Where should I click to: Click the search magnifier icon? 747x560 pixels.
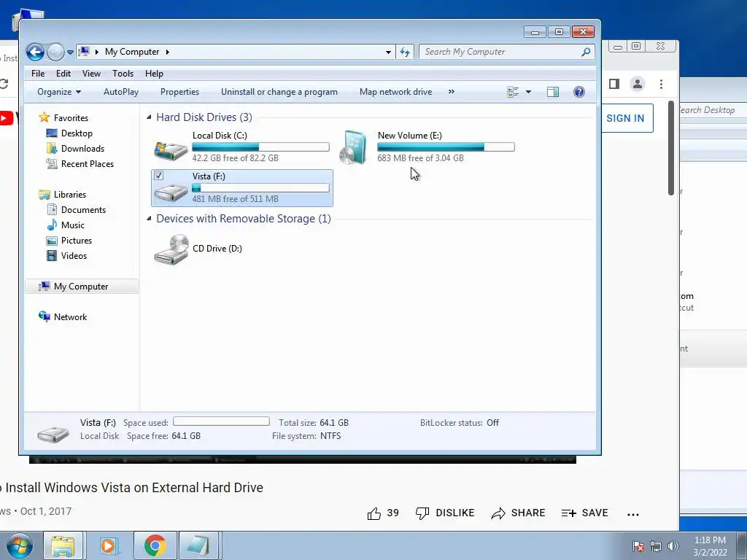586,52
